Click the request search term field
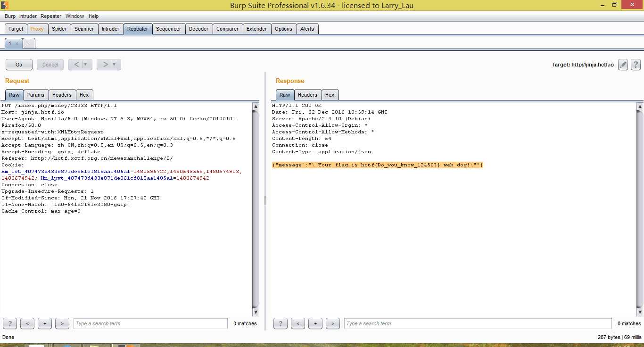 pos(150,323)
